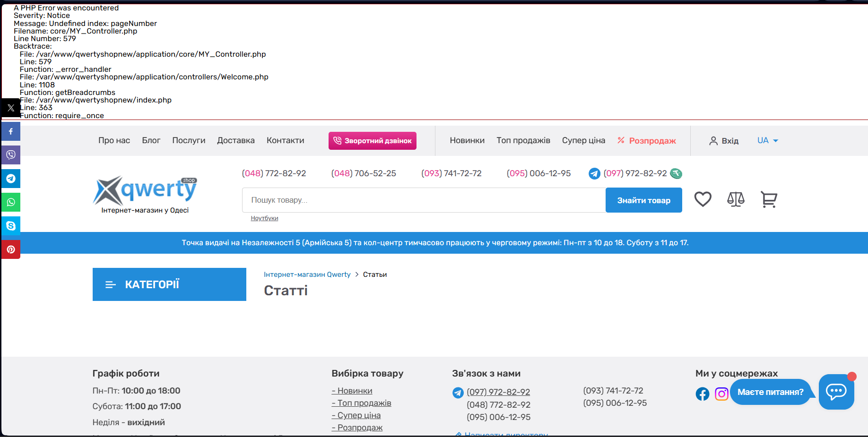Click the Зворотний дзвінок callback button
Image resolution: width=868 pixels, height=437 pixels.
(372, 141)
